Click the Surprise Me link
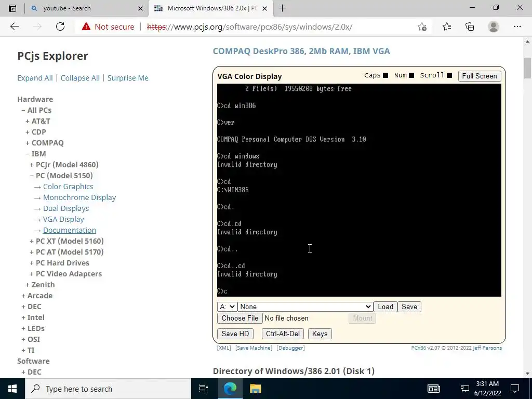 128,78
